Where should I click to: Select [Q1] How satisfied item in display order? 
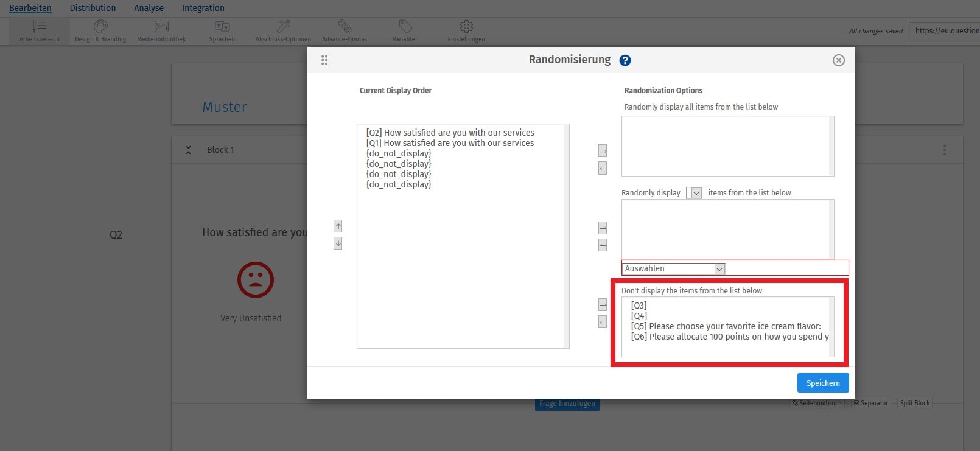pos(450,143)
